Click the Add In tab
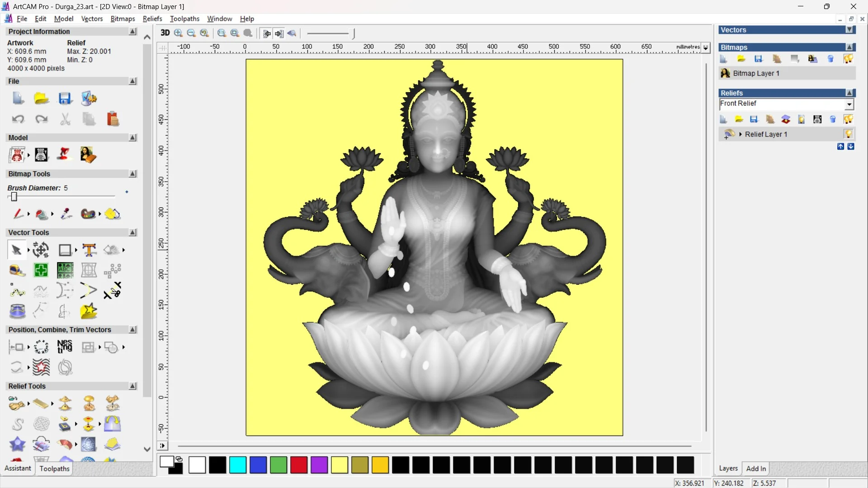Viewport: 868px width, 488px height. (x=756, y=469)
